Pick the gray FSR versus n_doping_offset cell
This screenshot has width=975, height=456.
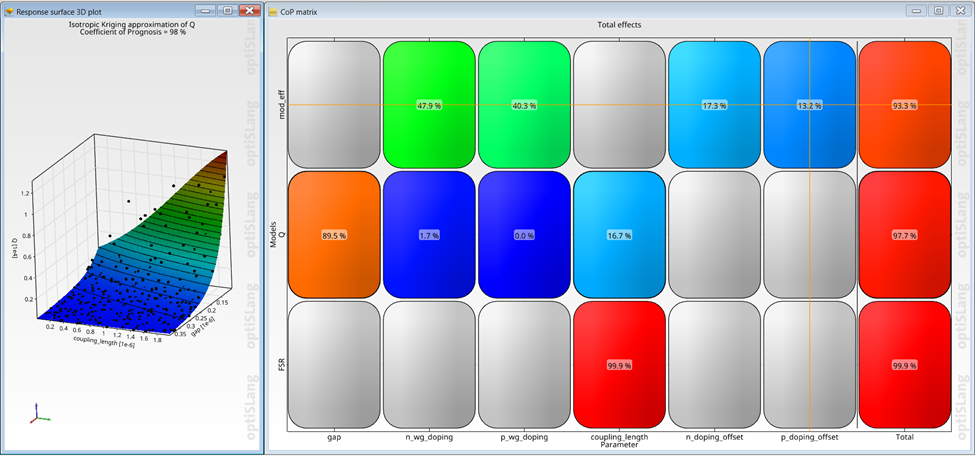tap(714, 365)
